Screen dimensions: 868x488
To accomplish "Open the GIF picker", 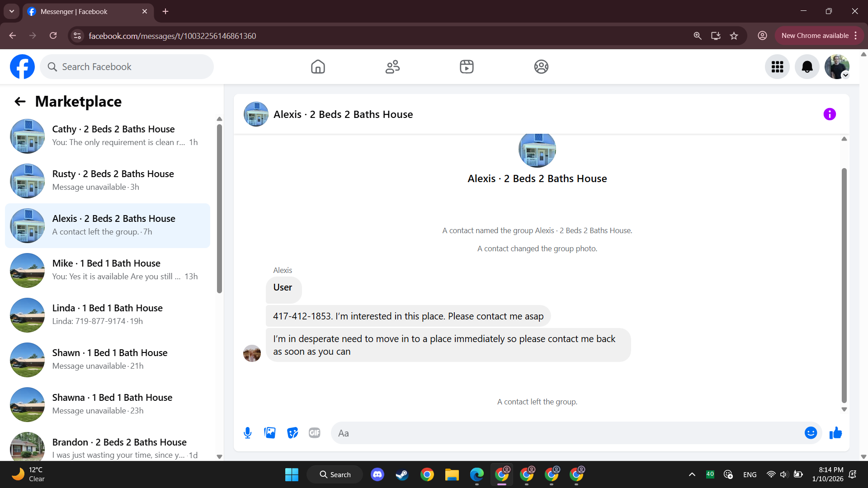I will (315, 433).
